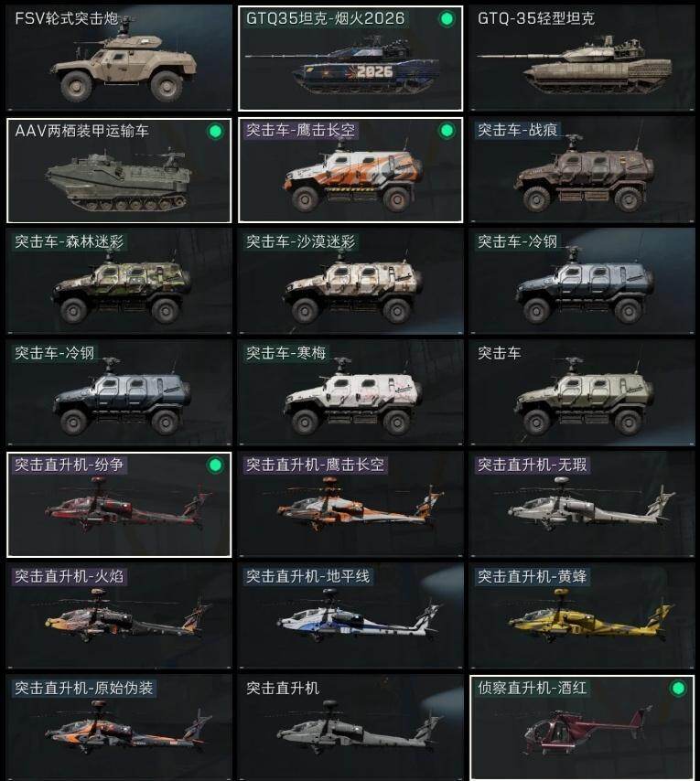Click the default 突击直升机 card
700x781 pixels.
350,728
